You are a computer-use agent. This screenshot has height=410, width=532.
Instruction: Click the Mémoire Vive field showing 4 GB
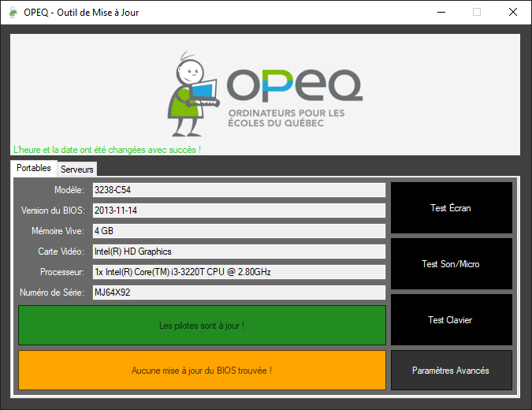pos(239,231)
